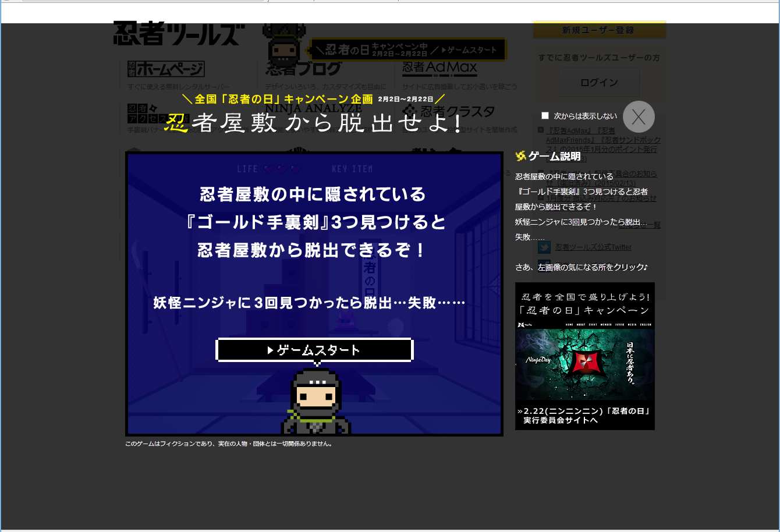Open 忍者クラスタ service logo
Screen dimensions: 780x532
click(x=449, y=111)
